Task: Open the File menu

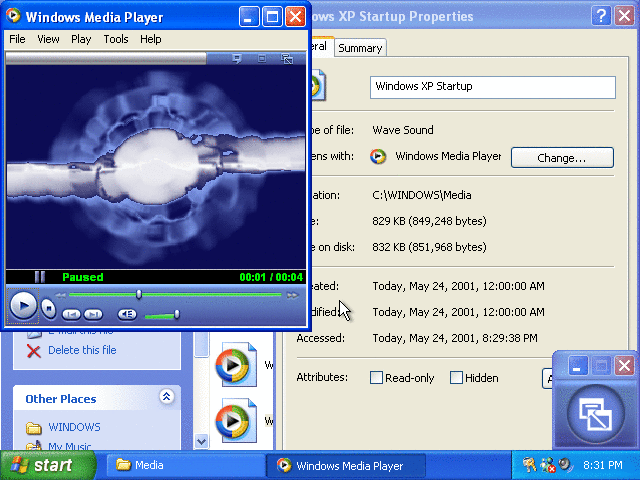Action: coord(17,39)
